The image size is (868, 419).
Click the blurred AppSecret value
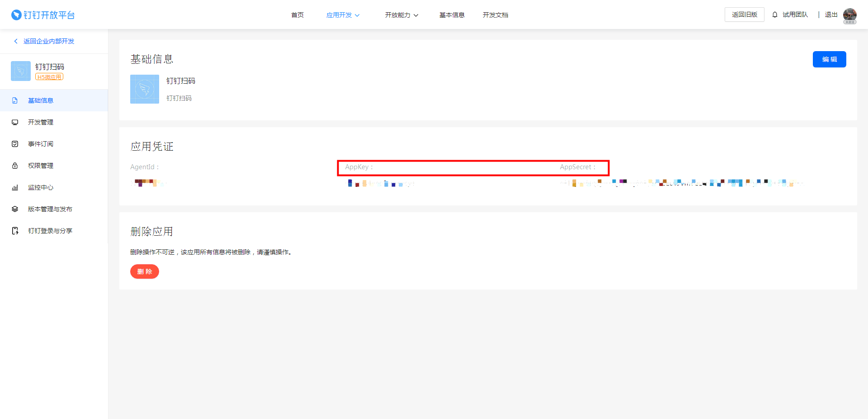681,183
